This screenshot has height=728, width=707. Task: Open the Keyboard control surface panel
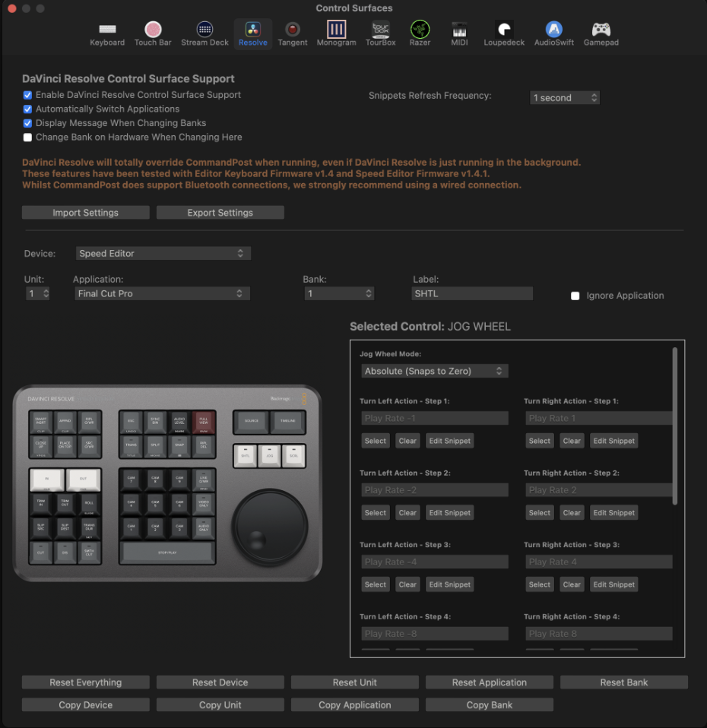[x=107, y=34]
